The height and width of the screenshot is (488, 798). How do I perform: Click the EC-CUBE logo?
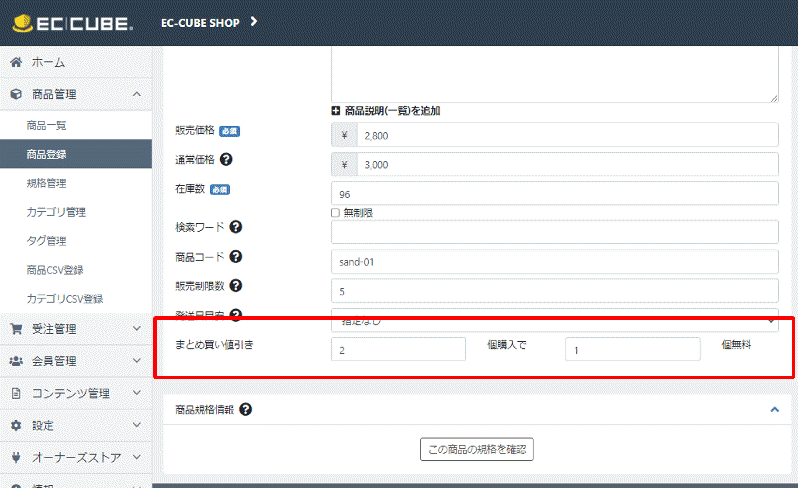[x=72, y=22]
